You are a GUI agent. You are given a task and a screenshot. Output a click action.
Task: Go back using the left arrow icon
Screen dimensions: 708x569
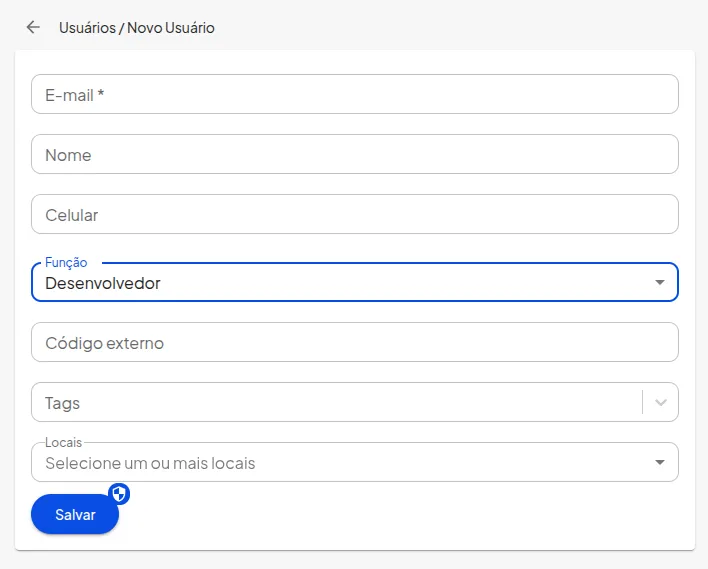click(x=33, y=28)
